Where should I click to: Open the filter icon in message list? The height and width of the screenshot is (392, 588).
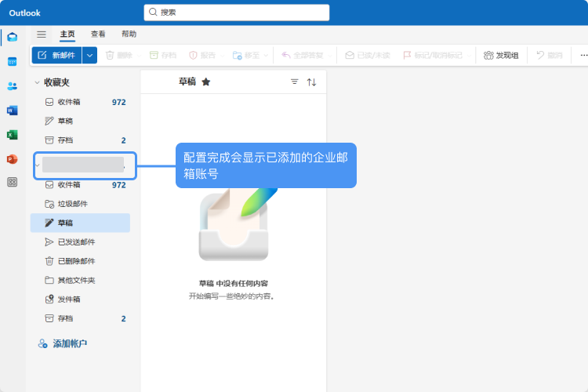(295, 82)
